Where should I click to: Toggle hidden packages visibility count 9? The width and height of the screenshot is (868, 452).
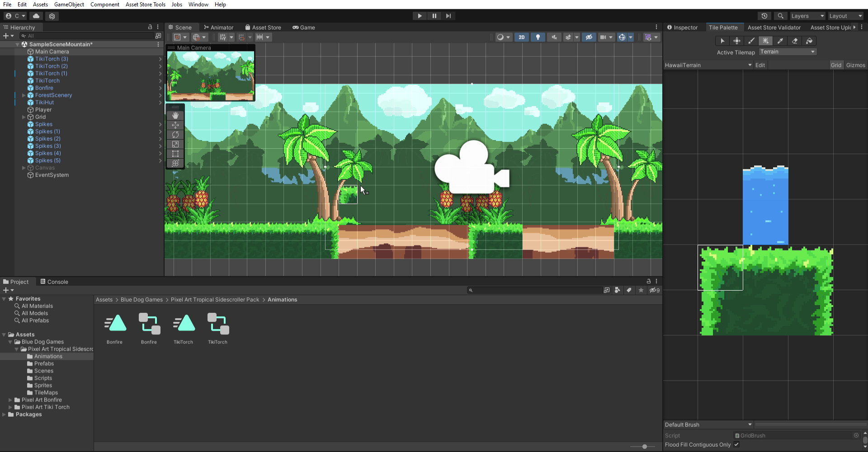pos(655,290)
